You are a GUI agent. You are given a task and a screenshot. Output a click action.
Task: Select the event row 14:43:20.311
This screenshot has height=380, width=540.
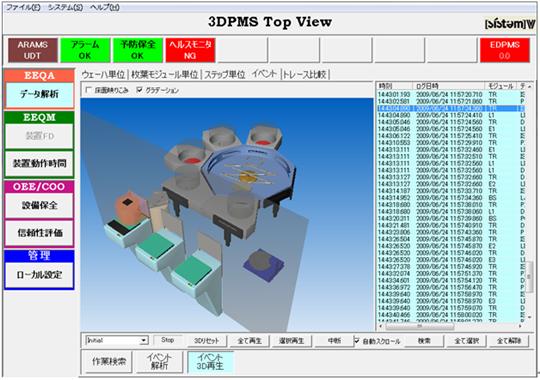point(450,218)
